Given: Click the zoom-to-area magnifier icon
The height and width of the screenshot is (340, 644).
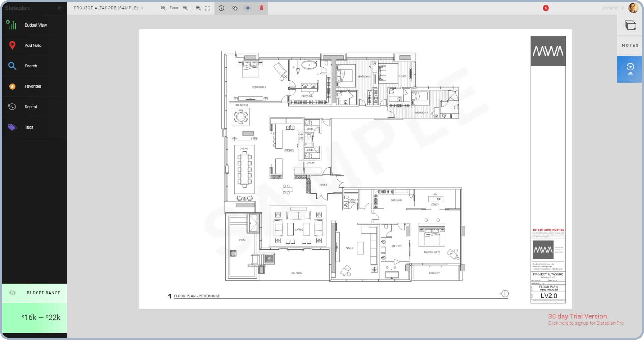Looking at the screenshot, I should click(198, 8).
